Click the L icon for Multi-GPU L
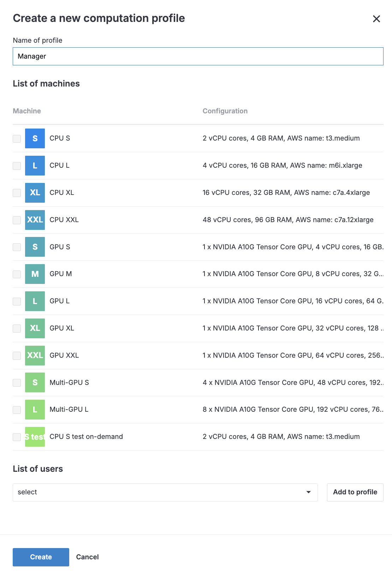The height and width of the screenshot is (577, 392). coord(35,410)
